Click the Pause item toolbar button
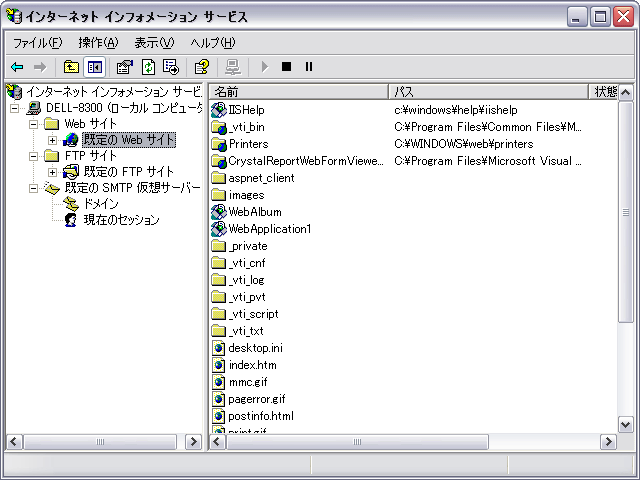Viewport: 640px width, 480px height. tap(309, 66)
